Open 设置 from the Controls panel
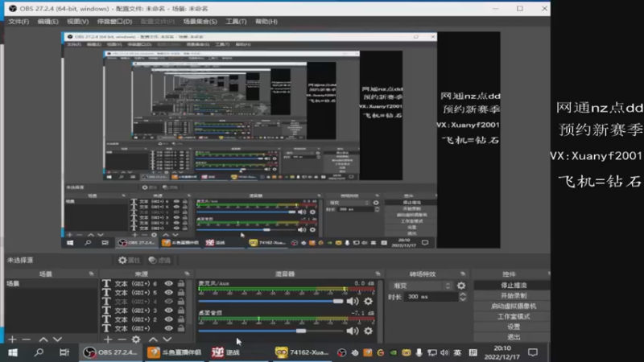 point(513,327)
